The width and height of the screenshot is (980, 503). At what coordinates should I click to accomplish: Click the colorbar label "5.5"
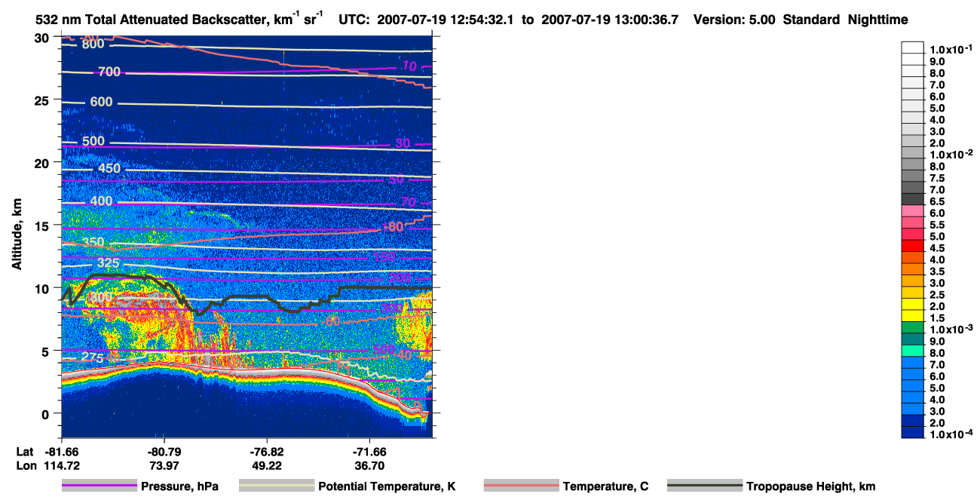click(937, 225)
